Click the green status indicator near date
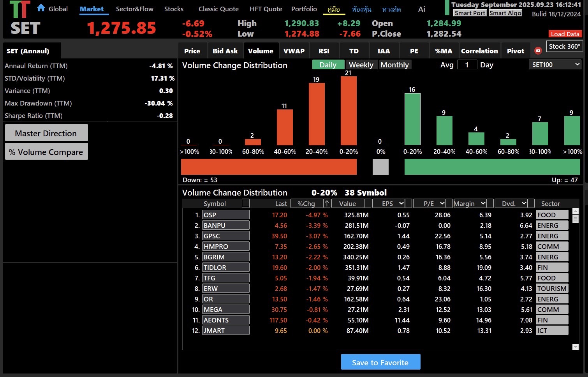Viewport: 588px width, 377px height. tap(447, 8)
